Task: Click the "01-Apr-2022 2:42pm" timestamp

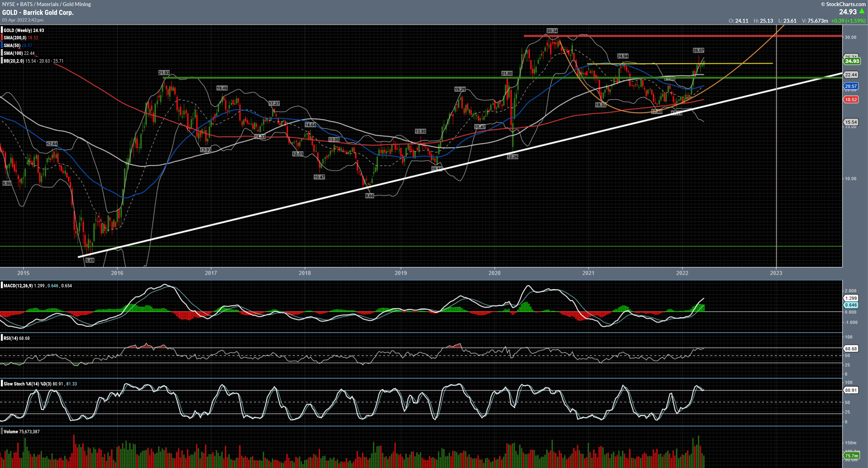Action: (x=23, y=20)
